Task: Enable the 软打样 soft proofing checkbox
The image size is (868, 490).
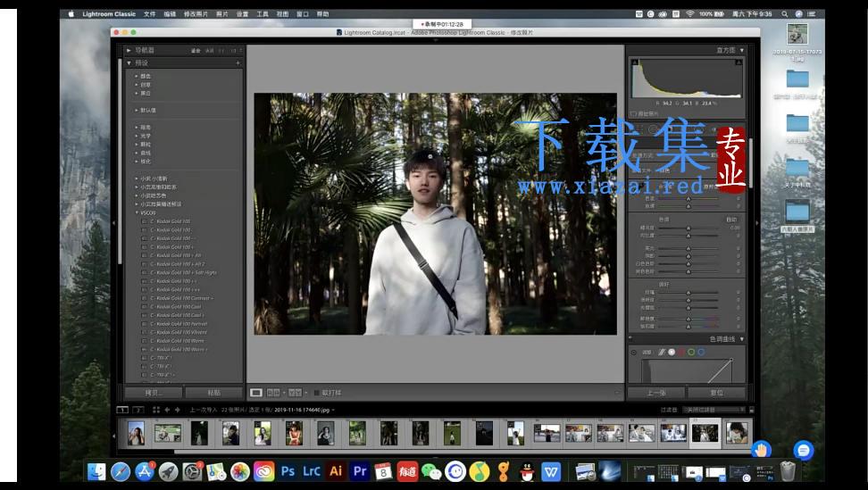Action: coord(317,393)
